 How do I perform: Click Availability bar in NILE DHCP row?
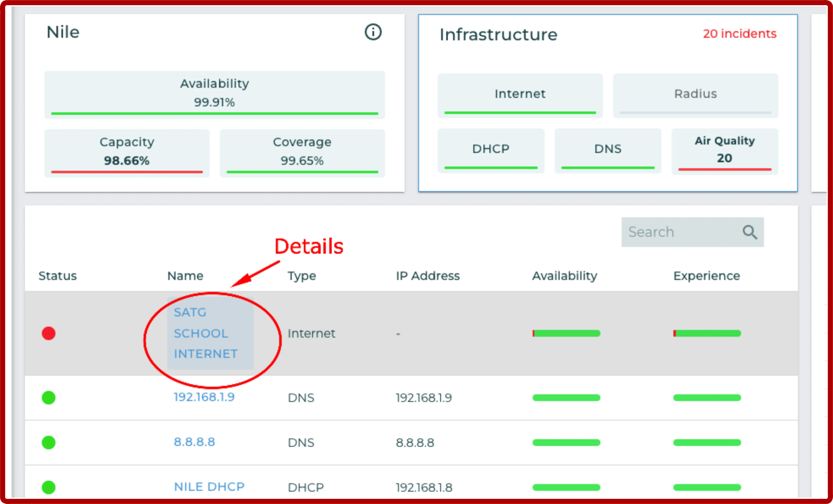566,488
